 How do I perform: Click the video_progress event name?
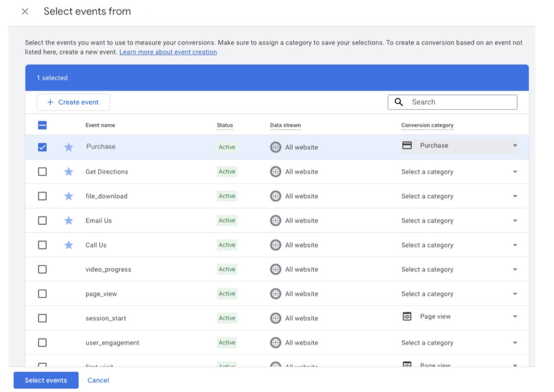[x=108, y=269]
